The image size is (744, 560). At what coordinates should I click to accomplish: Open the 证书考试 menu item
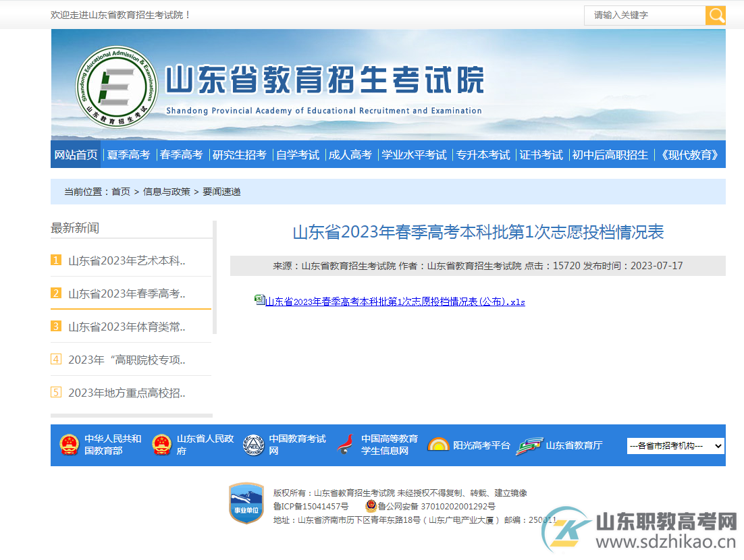pyautogui.click(x=541, y=155)
